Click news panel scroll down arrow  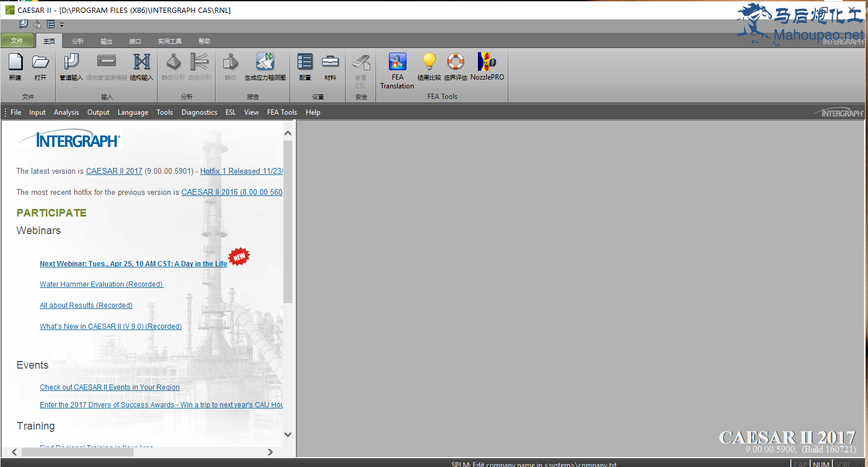[288, 434]
